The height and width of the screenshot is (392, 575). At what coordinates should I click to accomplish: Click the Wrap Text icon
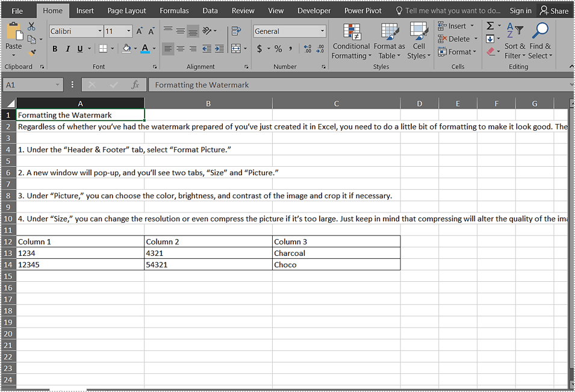tap(236, 31)
